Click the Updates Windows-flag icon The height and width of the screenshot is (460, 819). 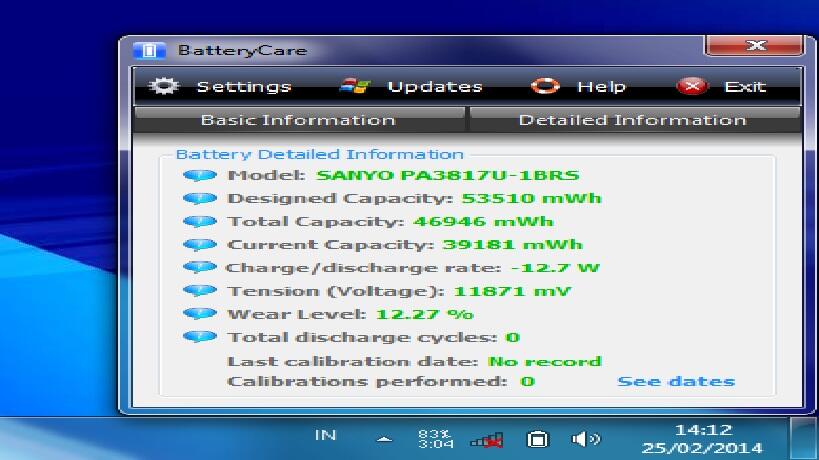[x=355, y=86]
